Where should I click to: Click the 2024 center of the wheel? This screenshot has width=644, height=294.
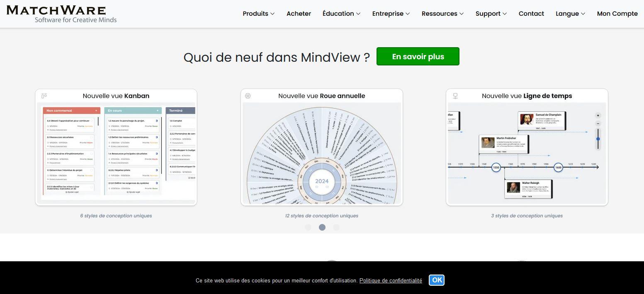tap(322, 181)
